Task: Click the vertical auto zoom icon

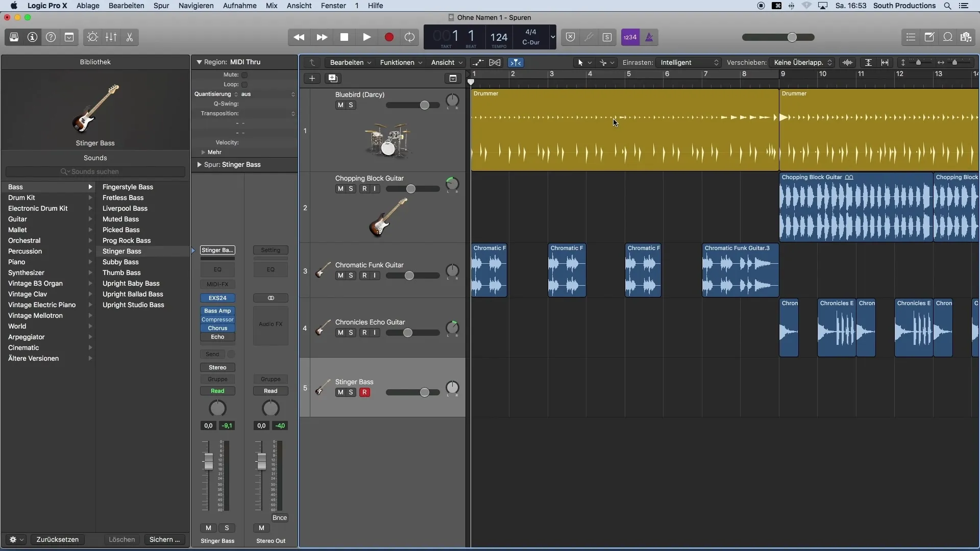Action: coord(868,63)
